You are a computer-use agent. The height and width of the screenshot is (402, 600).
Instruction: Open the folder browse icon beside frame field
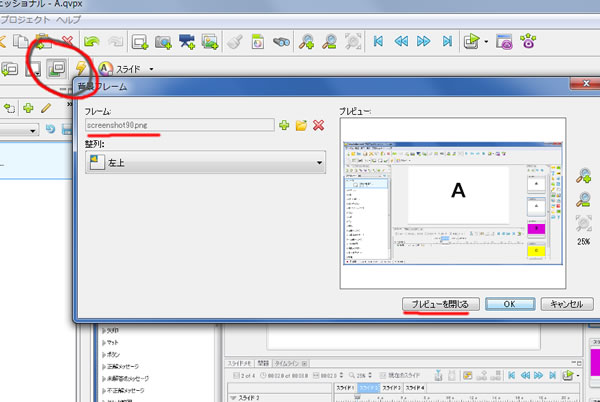tap(301, 125)
